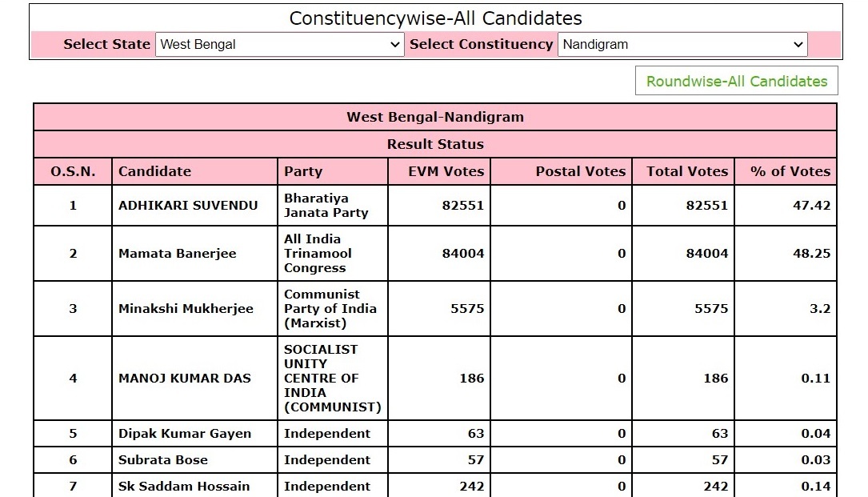Click the Bharatiya Janata Party cell

pos(326,206)
